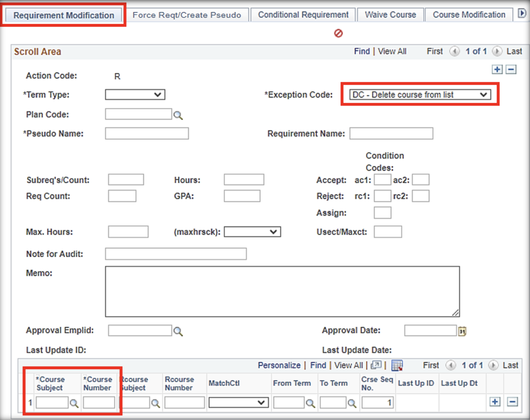Open the Approval Date calendar picker
The height and width of the screenshot is (420, 530).
(x=462, y=331)
